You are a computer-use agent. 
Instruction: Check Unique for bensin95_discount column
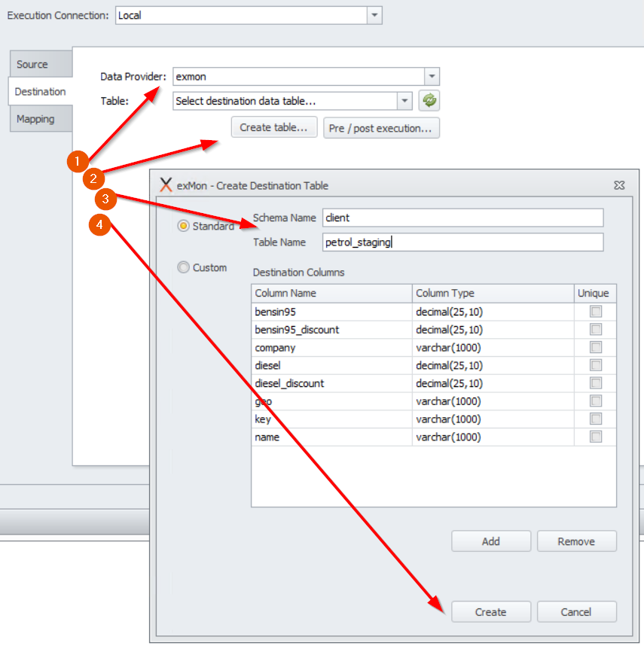point(595,329)
